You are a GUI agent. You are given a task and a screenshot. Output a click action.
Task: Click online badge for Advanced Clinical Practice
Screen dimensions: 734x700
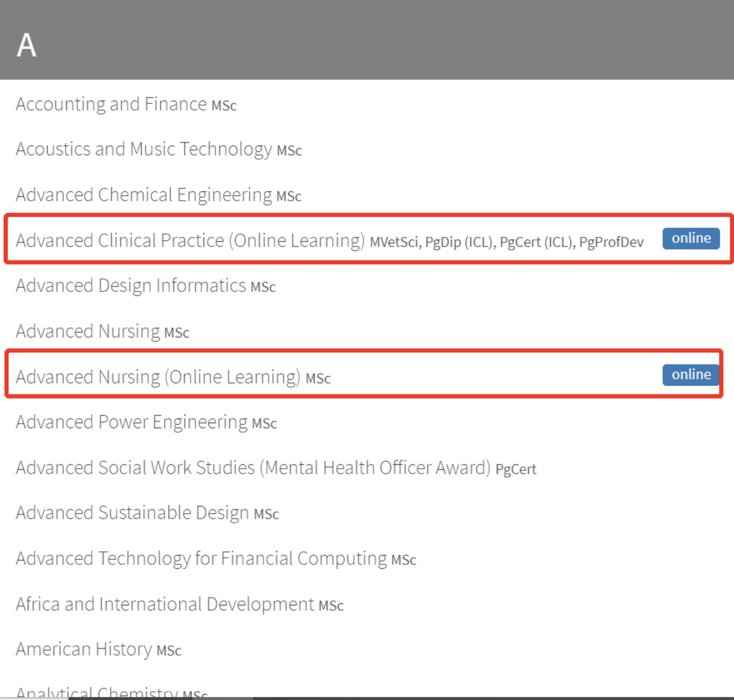coord(691,238)
